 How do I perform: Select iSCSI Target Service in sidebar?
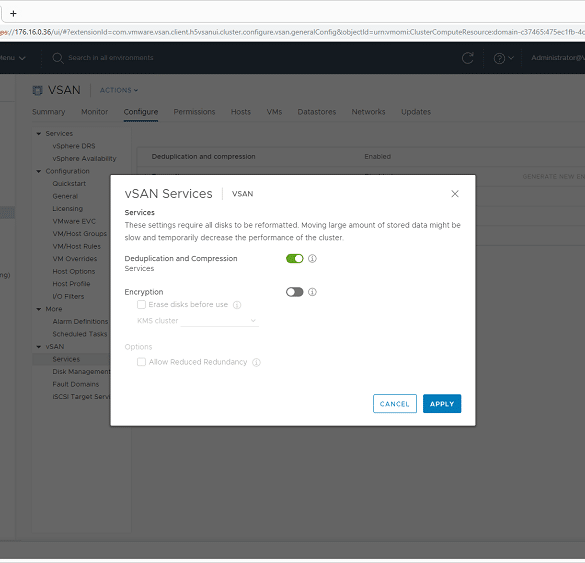81,397
